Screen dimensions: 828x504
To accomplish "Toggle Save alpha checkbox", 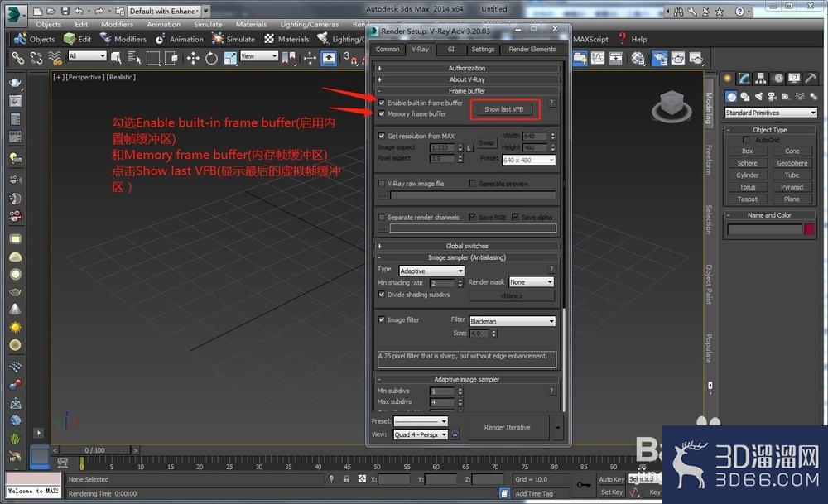I will point(515,218).
